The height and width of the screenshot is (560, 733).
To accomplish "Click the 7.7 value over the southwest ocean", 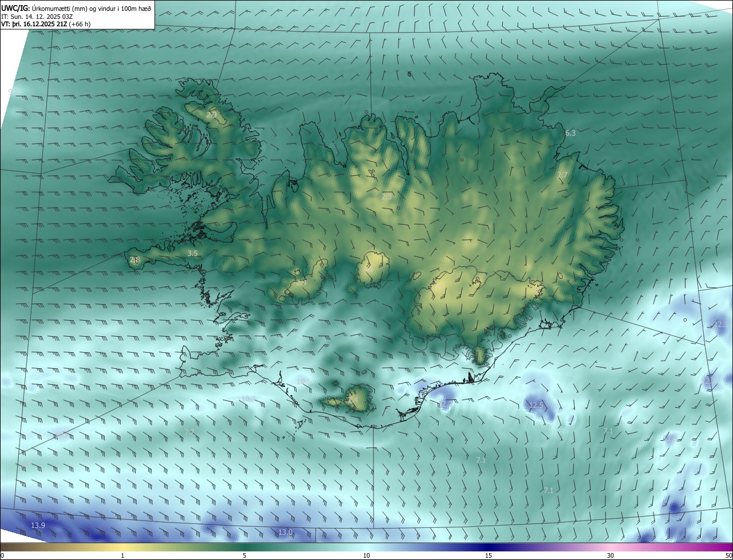I will pyautogui.click(x=191, y=431).
